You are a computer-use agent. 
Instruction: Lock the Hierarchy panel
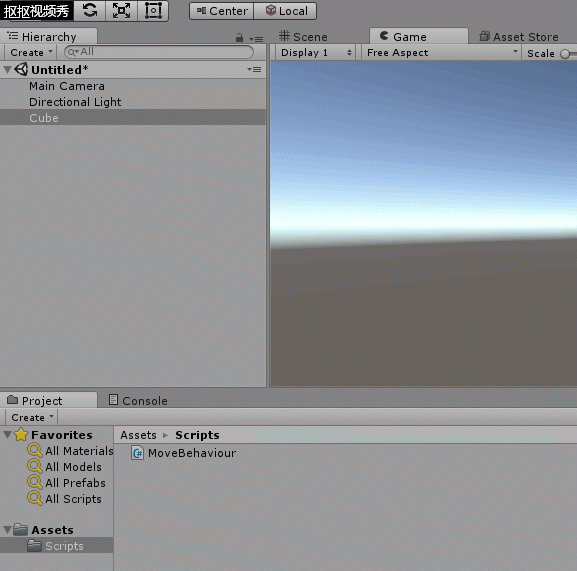[x=240, y=38]
